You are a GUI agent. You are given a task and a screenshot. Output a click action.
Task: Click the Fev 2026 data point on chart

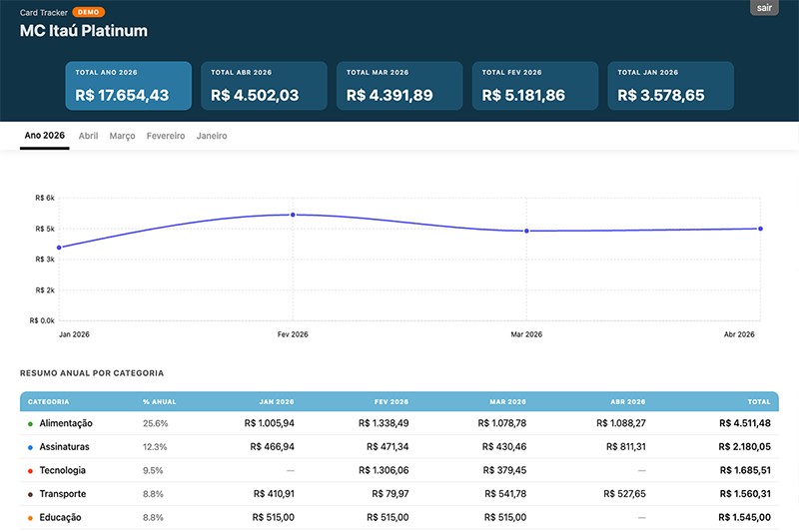tap(293, 215)
